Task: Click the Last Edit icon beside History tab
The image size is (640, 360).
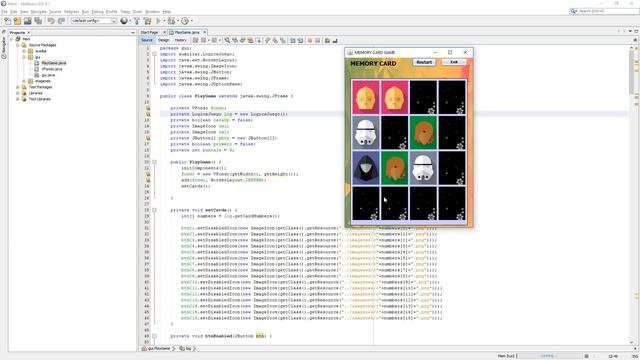Action: (196, 40)
